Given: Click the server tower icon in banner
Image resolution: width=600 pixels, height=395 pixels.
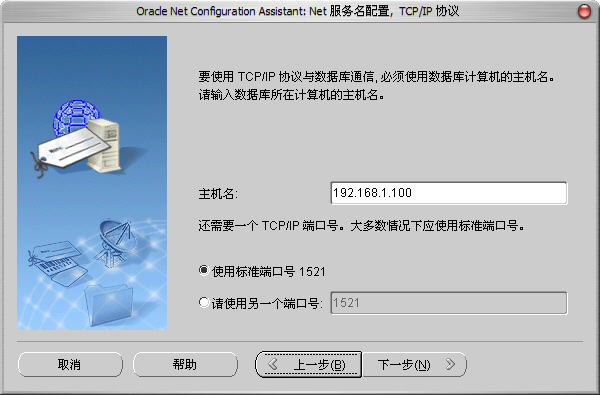Looking at the screenshot, I should (x=104, y=145).
